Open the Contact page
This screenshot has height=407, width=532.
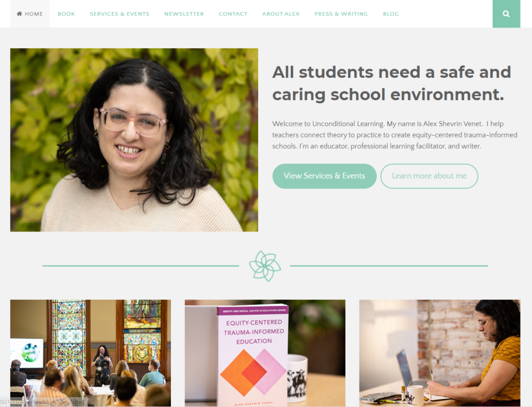coord(233,14)
